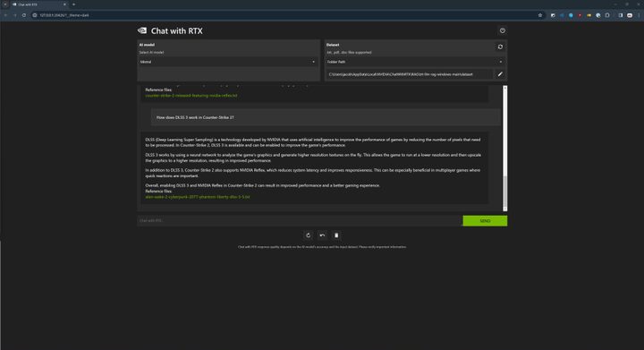The image size is (644, 350).
Task: Click the red extension icon in the toolbar
Action: [580, 15]
